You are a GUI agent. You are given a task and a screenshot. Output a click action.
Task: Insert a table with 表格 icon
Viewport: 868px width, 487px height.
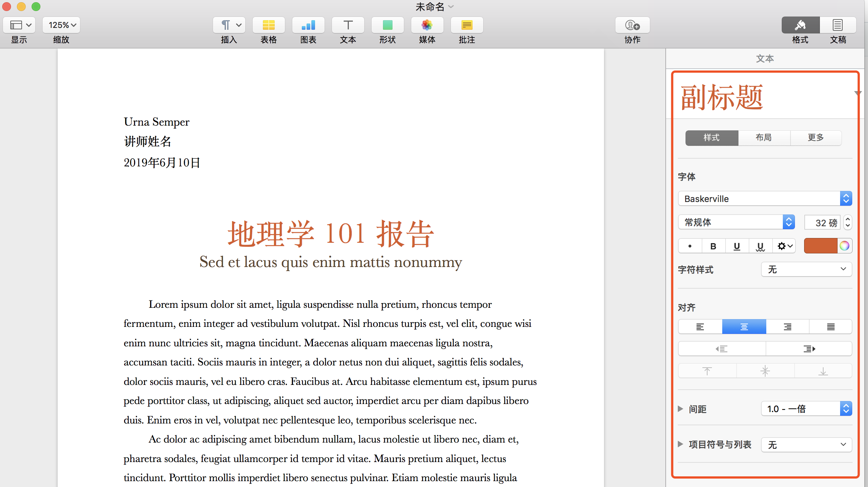(x=268, y=25)
